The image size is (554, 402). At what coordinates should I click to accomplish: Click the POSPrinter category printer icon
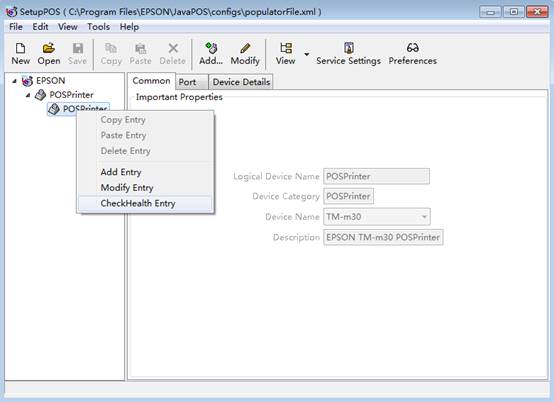pos(40,95)
